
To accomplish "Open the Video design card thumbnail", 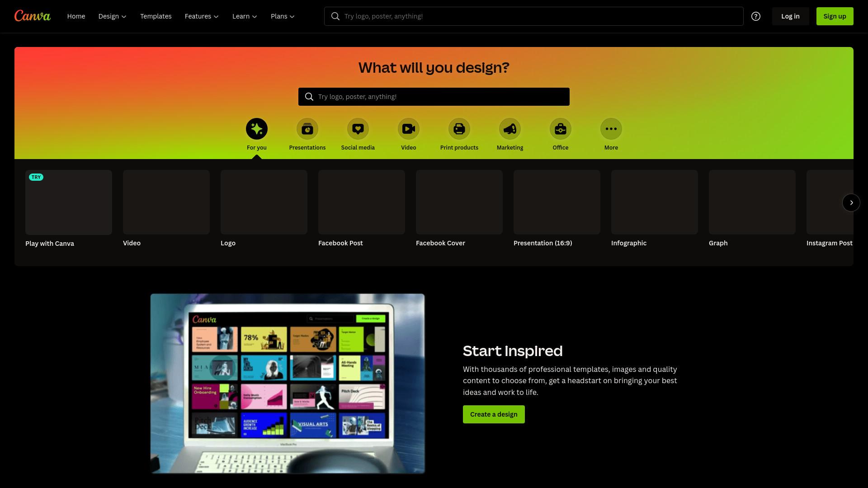I will pyautogui.click(x=166, y=202).
